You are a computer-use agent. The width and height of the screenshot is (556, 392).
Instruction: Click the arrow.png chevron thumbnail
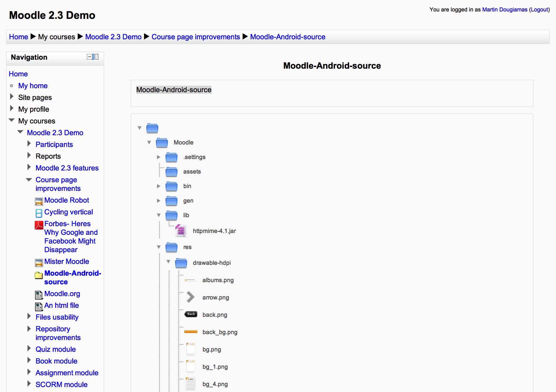click(190, 297)
